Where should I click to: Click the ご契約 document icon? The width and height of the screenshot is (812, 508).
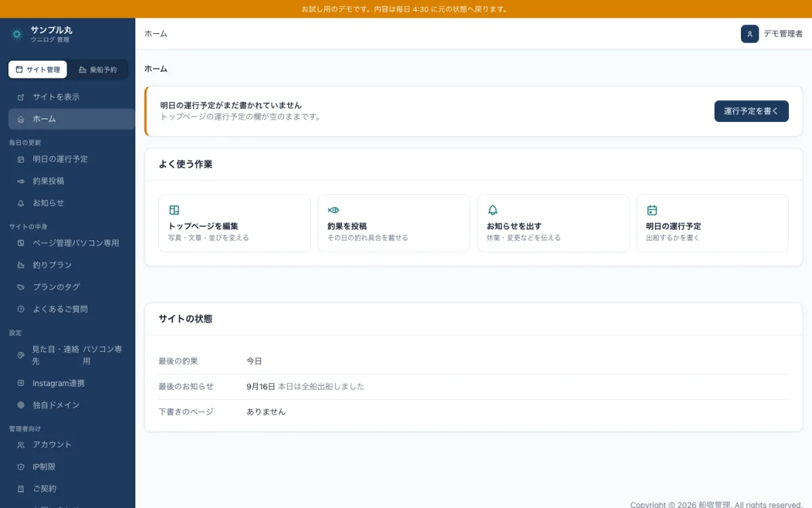click(x=21, y=488)
